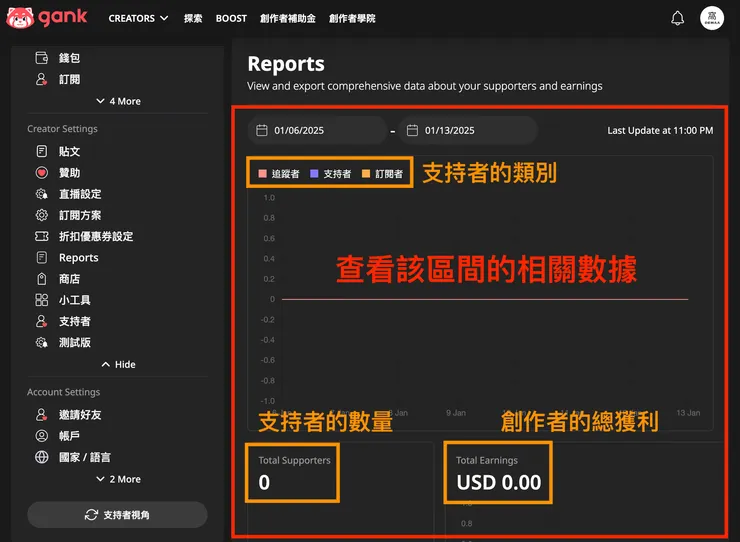Click the orange 訂閱者 legend color square
The width and height of the screenshot is (740, 542).
coord(366,174)
